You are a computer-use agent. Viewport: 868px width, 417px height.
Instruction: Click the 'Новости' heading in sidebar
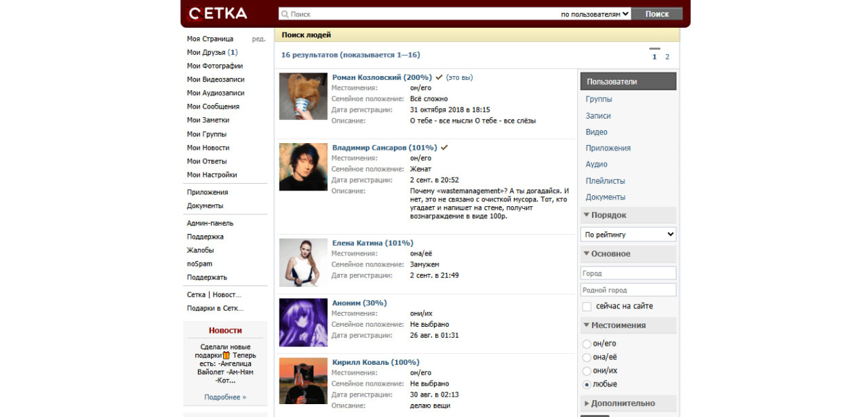click(x=225, y=331)
